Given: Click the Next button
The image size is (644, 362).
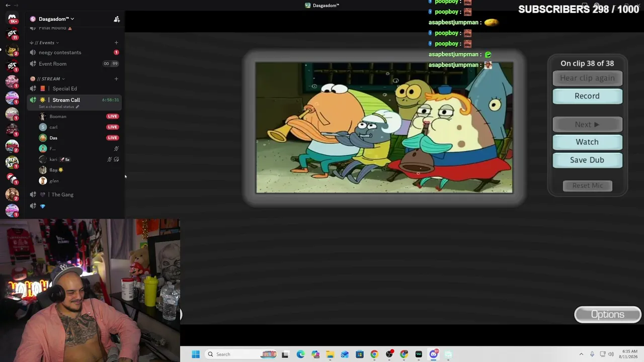Looking at the screenshot, I should coord(587,124).
